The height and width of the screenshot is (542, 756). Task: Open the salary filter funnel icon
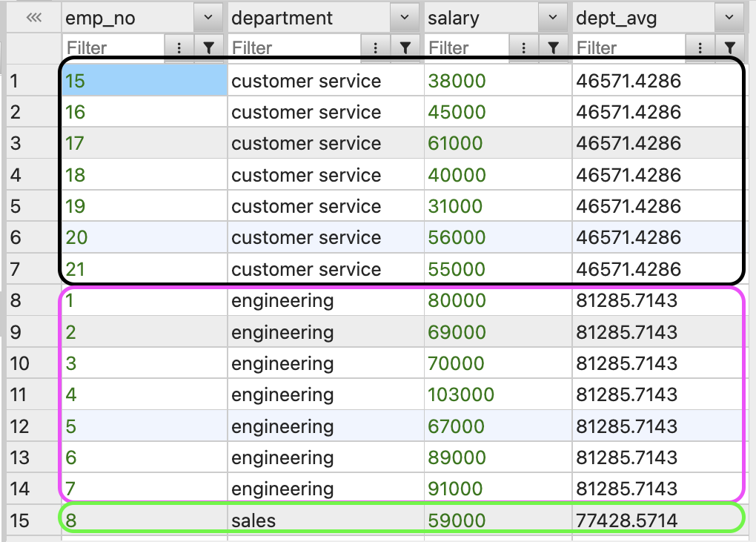554,47
